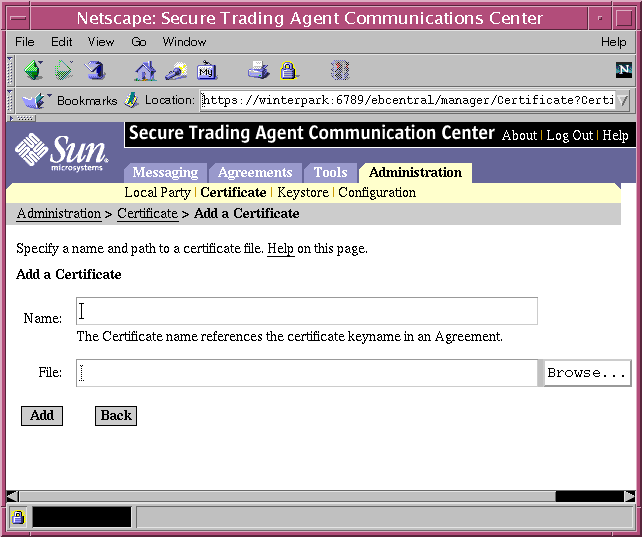
Task: Expand the collapsed personal toolbar strip
Action: click(x=22, y=118)
